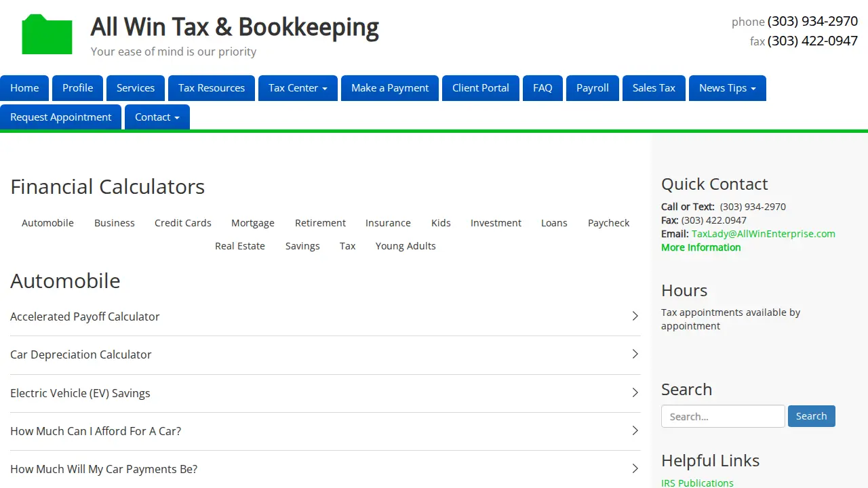Jump to the Business calculator category
Image resolution: width=868 pixels, height=488 pixels.
pos(115,223)
